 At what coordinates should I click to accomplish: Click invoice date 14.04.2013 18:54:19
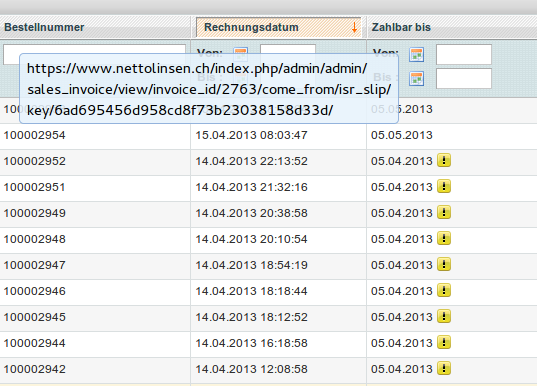click(251, 265)
